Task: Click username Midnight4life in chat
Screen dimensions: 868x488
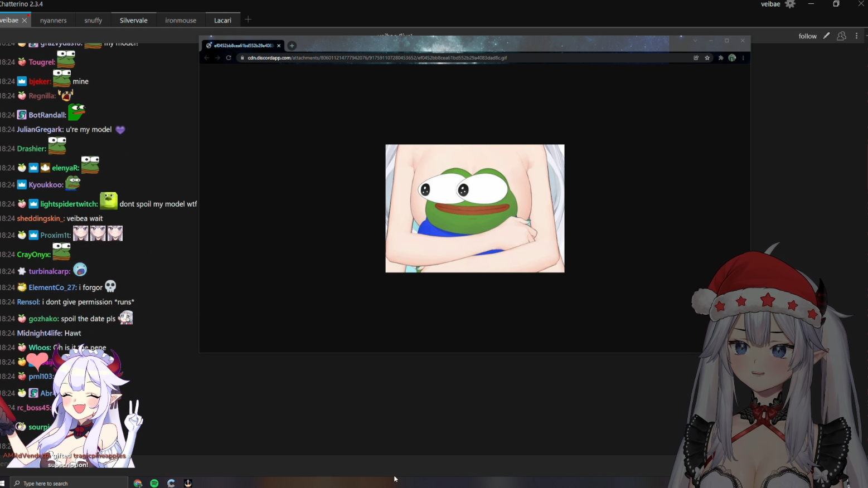Action: pyautogui.click(x=40, y=333)
